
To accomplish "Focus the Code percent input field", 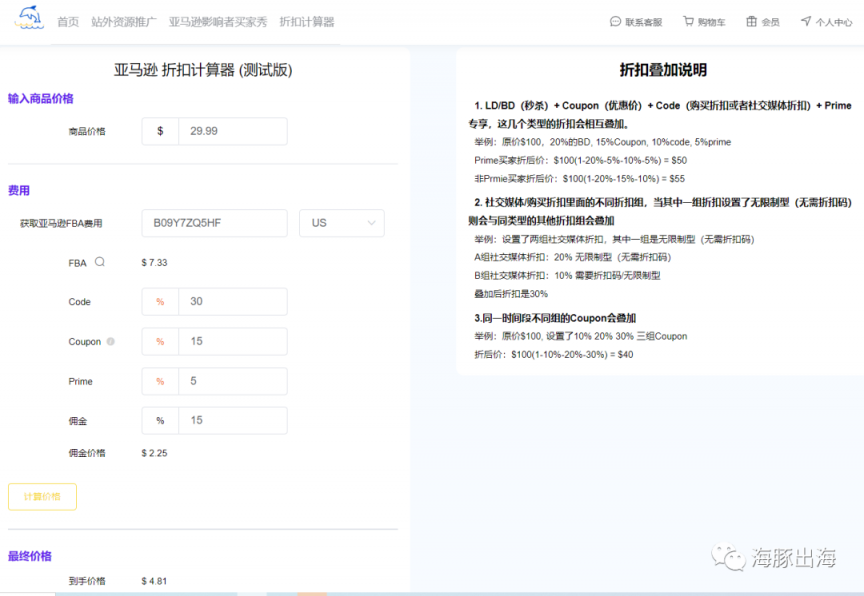I will [x=233, y=301].
